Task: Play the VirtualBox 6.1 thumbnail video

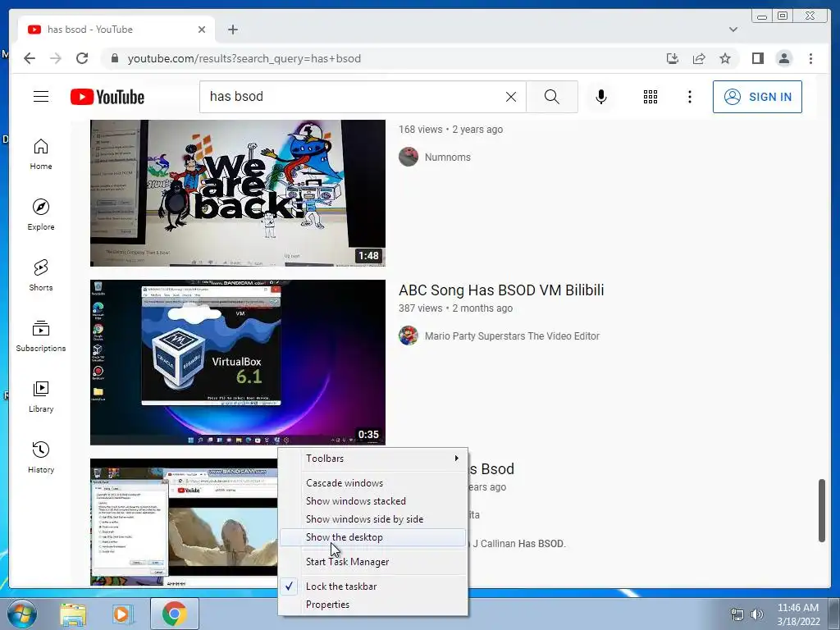Action: point(237,362)
